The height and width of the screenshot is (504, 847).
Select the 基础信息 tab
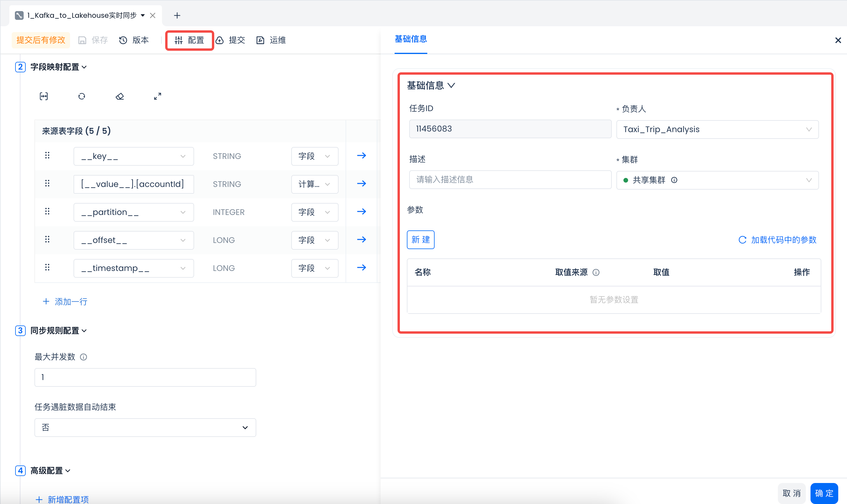410,39
